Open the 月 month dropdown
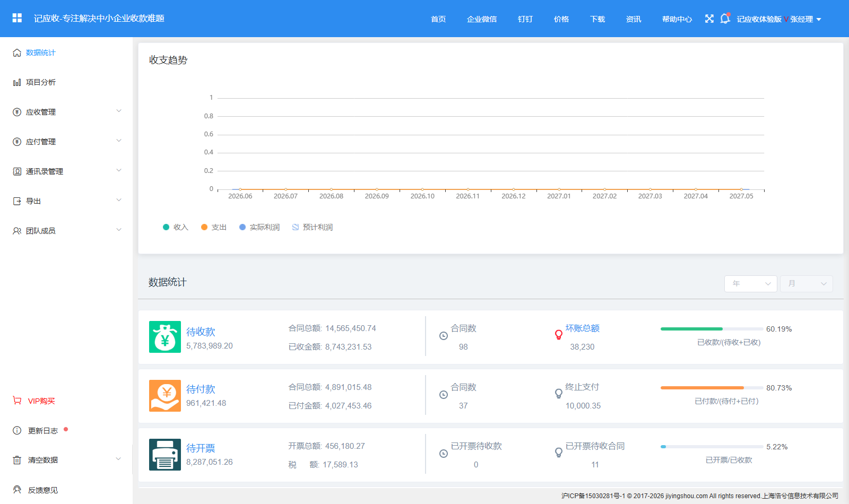This screenshot has height=504, width=849. [807, 284]
